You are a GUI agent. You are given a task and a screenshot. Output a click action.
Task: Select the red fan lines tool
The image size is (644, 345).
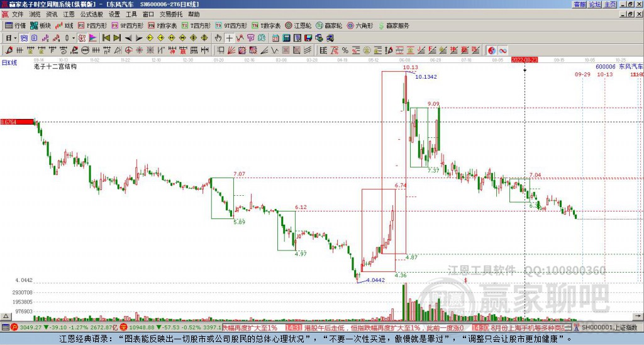click(231, 50)
